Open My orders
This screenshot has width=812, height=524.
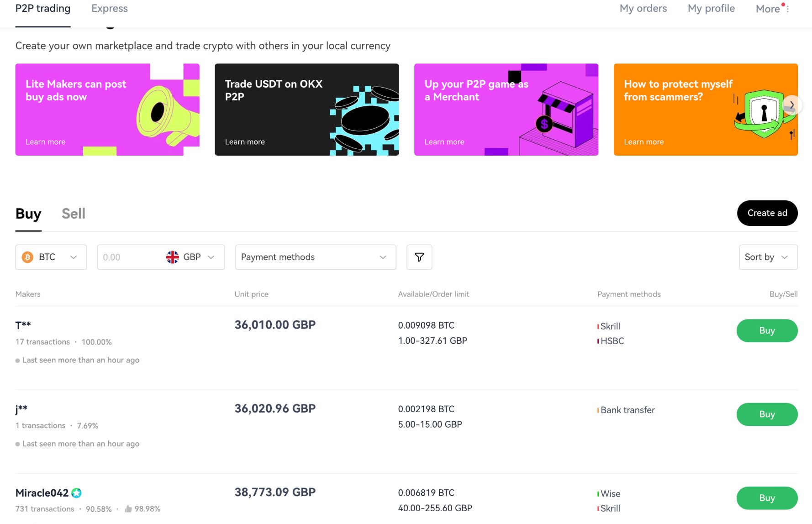point(643,8)
